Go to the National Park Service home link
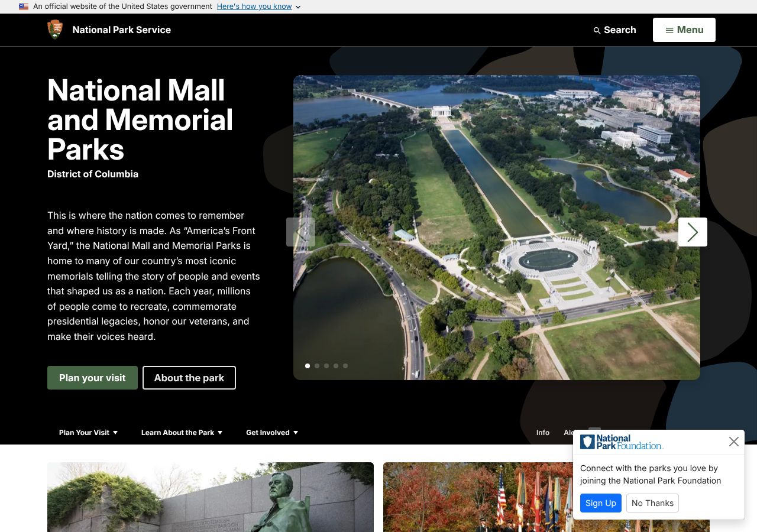The image size is (757, 532). coord(122,30)
